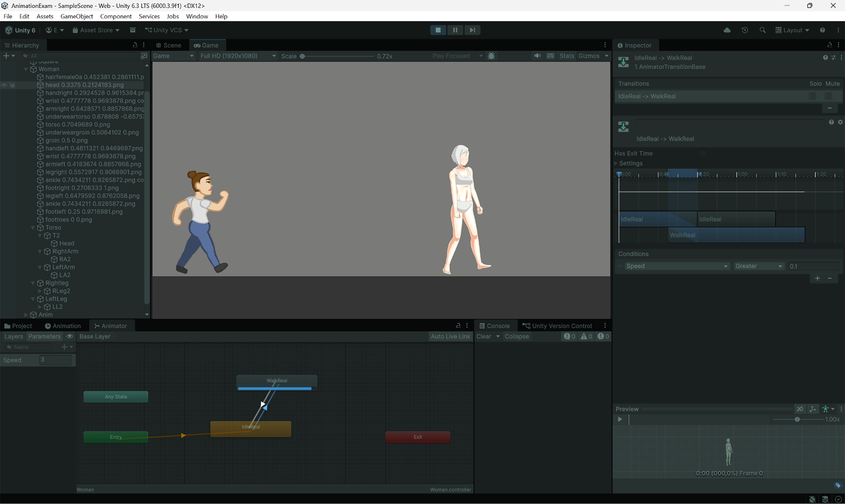
Task: Toggle visibility eye for the head object
Action: click(x=4, y=85)
